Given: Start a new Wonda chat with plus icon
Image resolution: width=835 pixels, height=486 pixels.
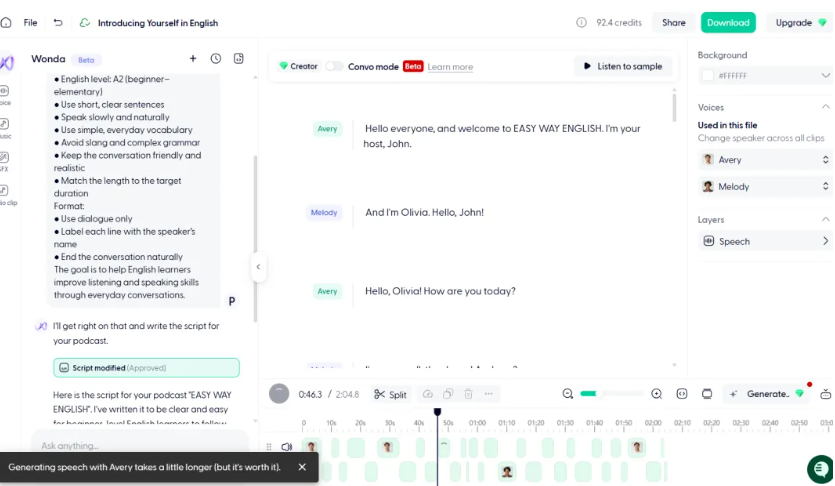Looking at the screenshot, I should pyautogui.click(x=193, y=59).
